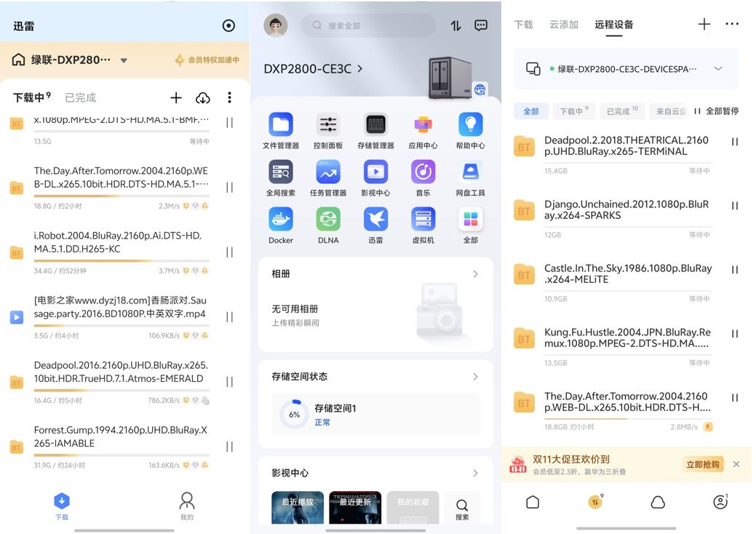This screenshot has width=756, height=534.
Task: Open the 任务管理器 task manager icon
Action: [x=328, y=172]
